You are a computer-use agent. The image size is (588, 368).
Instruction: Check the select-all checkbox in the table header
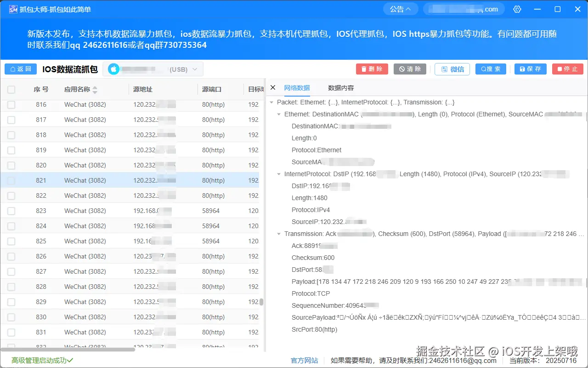click(11, 89)
